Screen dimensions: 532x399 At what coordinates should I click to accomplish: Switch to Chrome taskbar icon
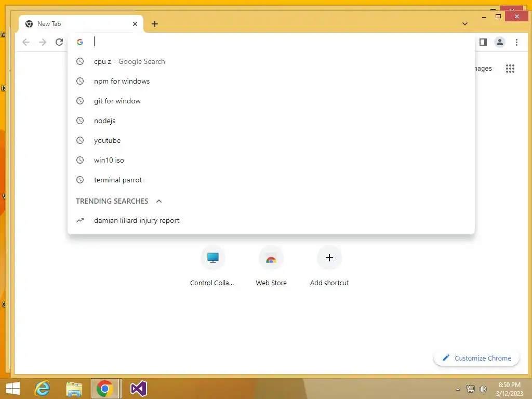pos(105,389)
